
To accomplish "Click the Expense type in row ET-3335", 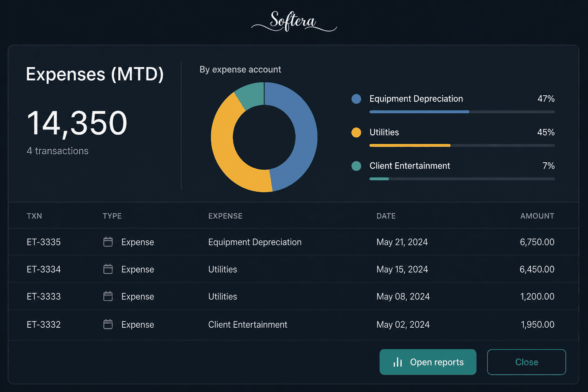I will pyautogui.click(x=137, y=242).
